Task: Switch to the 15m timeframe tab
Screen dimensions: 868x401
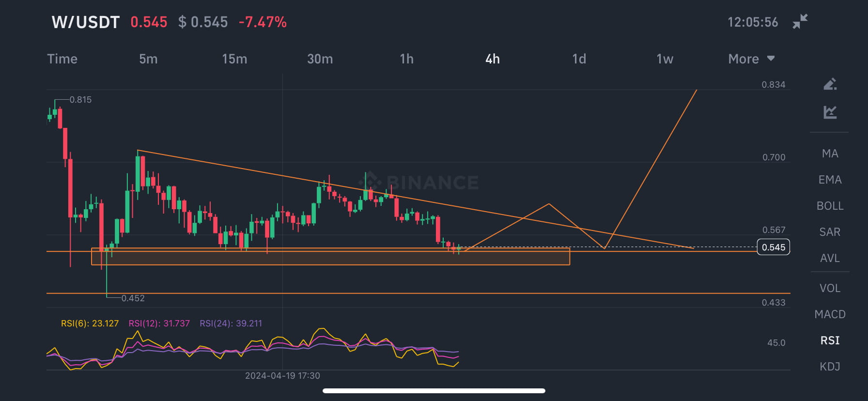Action: tap(234, 59)
